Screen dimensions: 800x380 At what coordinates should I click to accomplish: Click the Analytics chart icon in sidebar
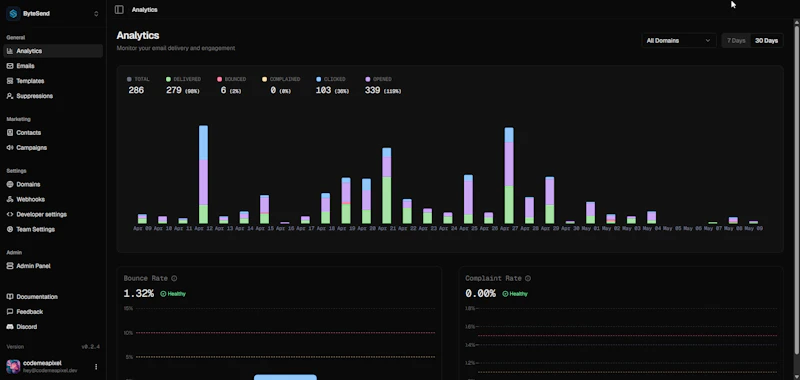(x=10, y=51)
